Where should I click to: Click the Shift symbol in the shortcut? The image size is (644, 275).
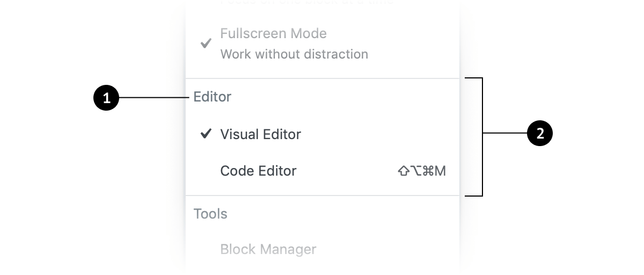point(403,171)
